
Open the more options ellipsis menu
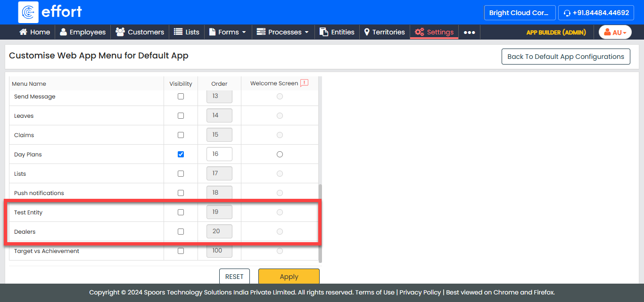click(469, 33)
